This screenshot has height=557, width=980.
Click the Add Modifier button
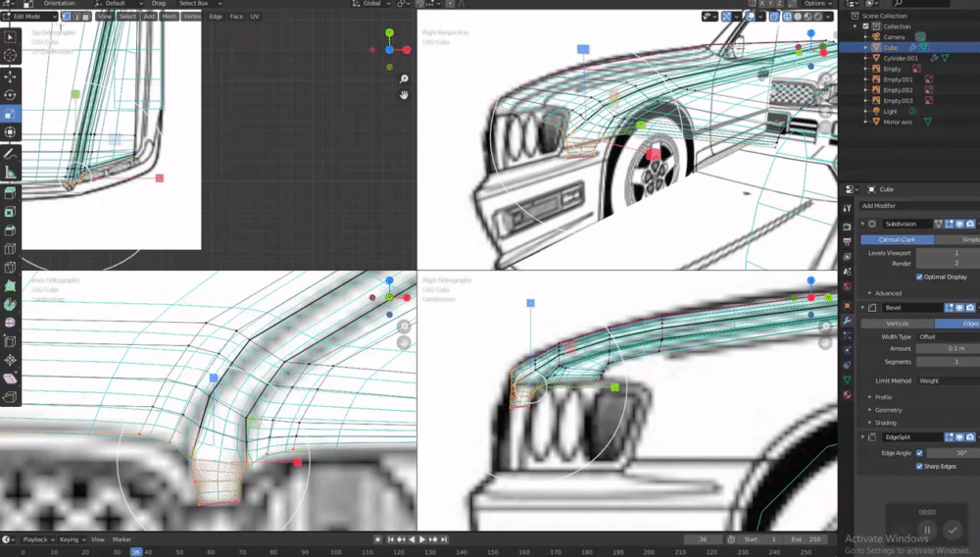point(919,206)
